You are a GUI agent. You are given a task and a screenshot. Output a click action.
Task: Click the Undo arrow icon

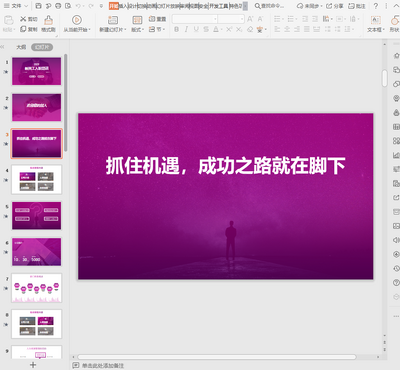[78, 6]
